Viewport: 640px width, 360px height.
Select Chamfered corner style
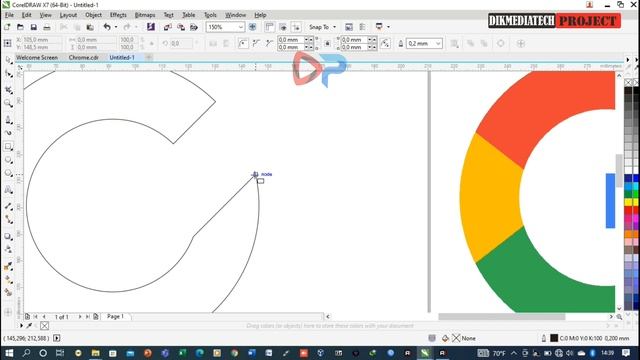(x=269, y=43)
